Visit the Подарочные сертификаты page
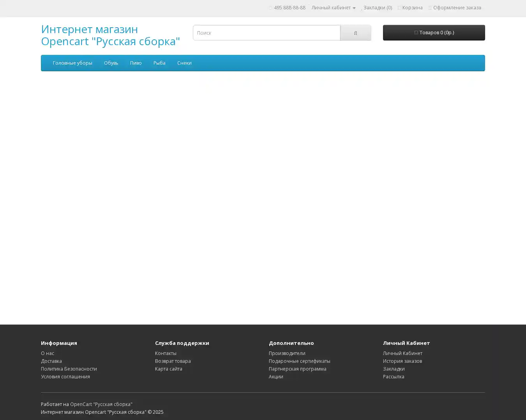 (x=299, y=361)
